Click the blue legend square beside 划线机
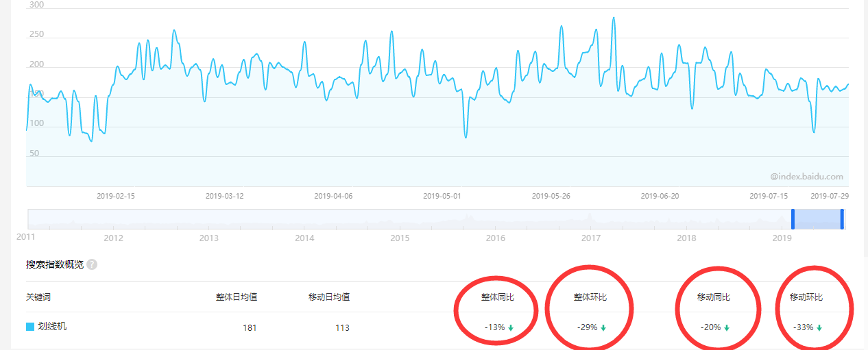 click(x=30, y=327)
